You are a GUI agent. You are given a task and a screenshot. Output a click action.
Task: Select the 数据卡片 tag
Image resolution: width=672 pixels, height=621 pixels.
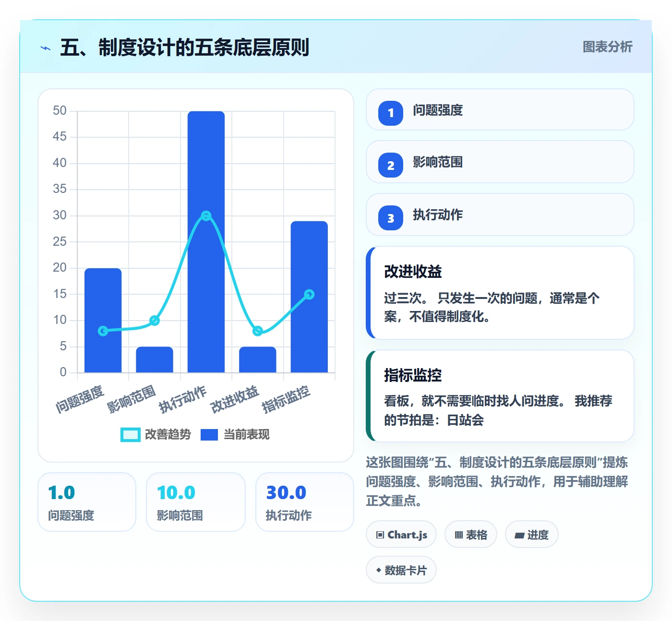pyautogui.click(x=401, y=570)
